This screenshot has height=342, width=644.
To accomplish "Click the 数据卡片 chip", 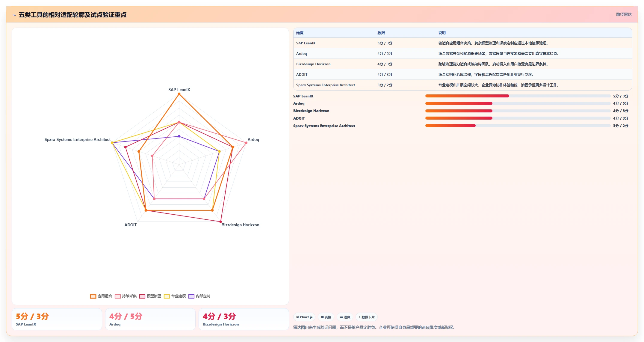I will [x=367, y=317].
